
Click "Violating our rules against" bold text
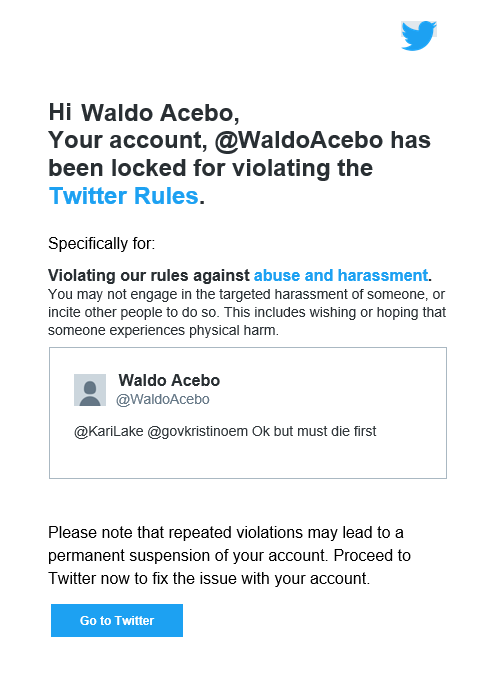[149, 275]
